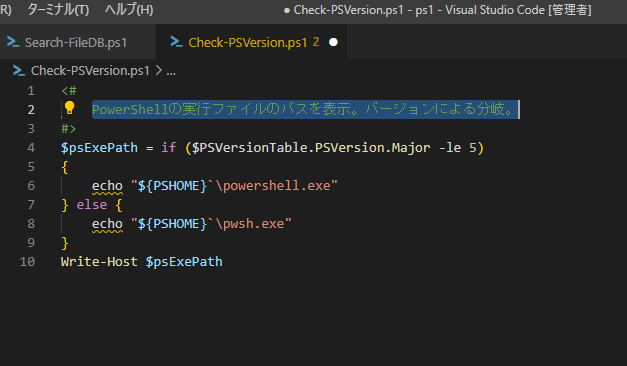Viewport: 627px width, 366px height.
Task: Click PowerShell icon on Search-FileDB.ps1 tab
Action: click(13, 42)
